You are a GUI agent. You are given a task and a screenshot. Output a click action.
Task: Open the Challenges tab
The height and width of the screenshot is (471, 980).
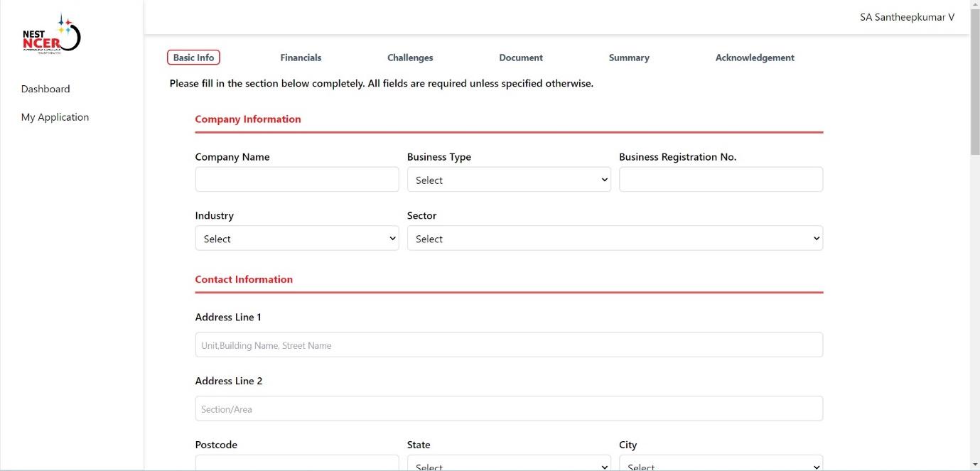(x=410, y=58)
